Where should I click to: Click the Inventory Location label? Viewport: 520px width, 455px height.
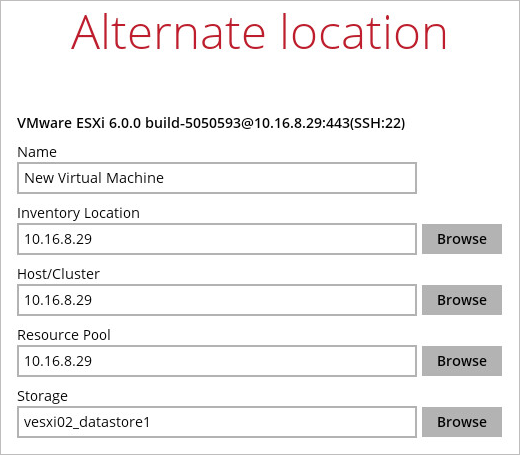click(78, 213)
